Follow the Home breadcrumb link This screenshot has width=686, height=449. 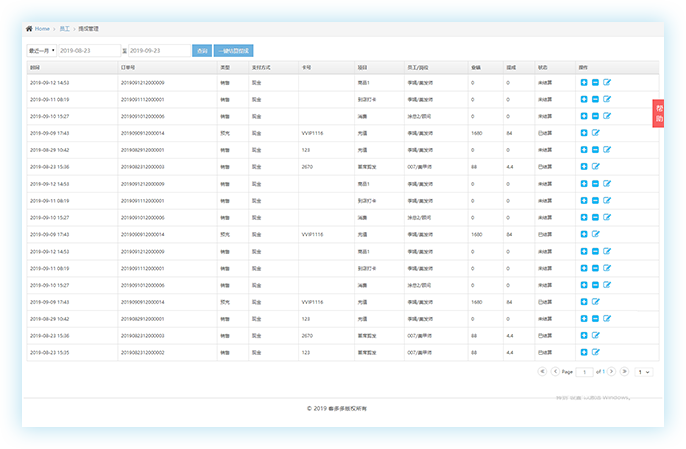pos(42,28)
